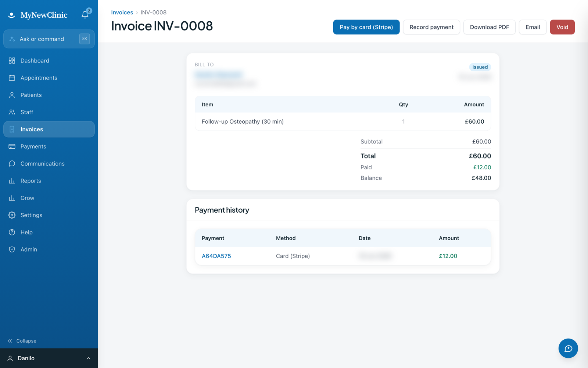Click the MyNewClinic brand name
Viewport: 588px width, 368px height.
(x=44, y=15)
